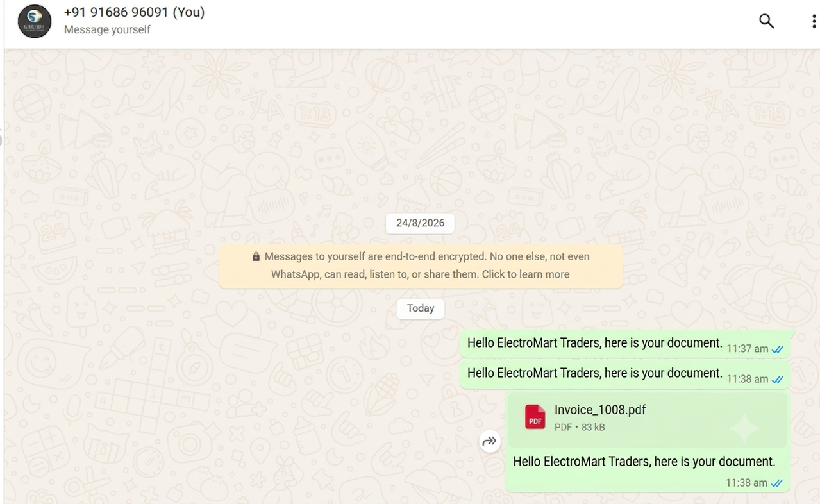
Task: Check read ticks on the 11:38 am text-only message
Action: click(x=778, y=380)
